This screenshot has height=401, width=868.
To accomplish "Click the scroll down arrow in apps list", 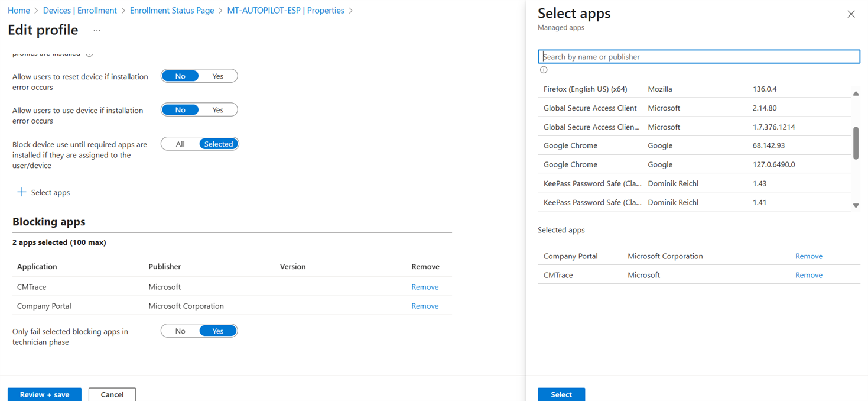I will 856,205.
